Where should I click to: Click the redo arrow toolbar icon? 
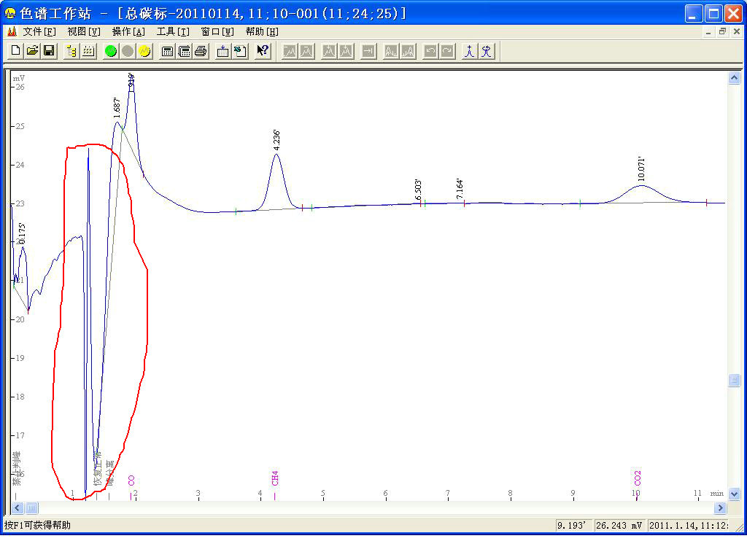[x=447, y=51]
